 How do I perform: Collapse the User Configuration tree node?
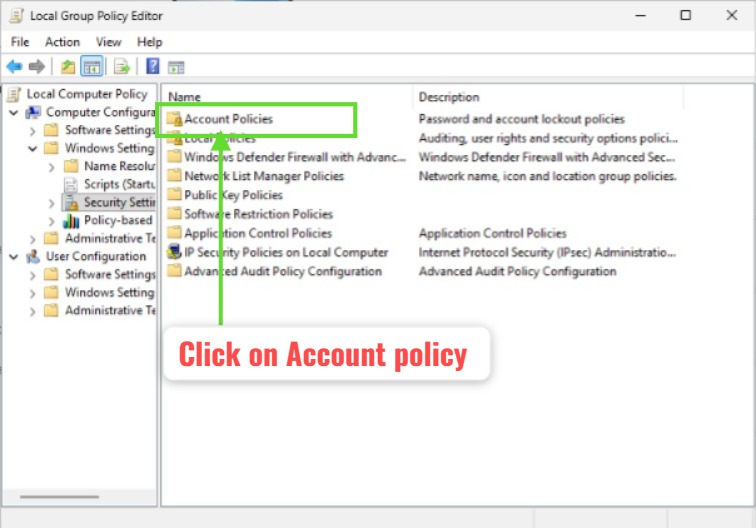click(x=14, y=257)
